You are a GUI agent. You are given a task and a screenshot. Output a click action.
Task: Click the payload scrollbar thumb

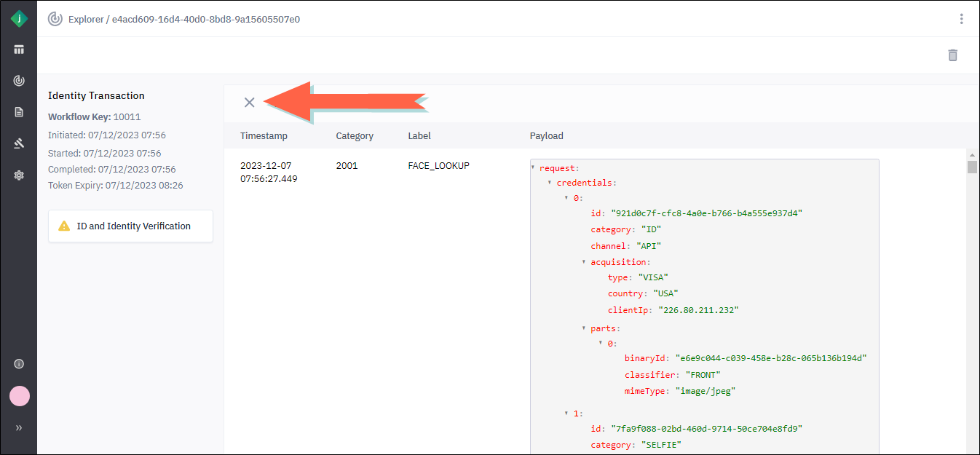(x=972, y=167)
